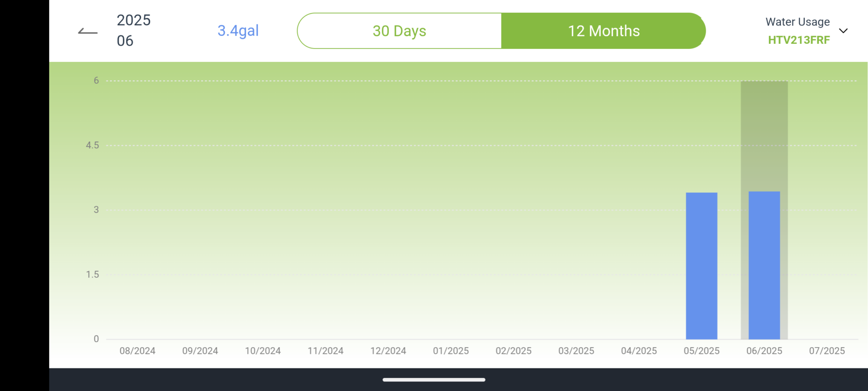
Task: Tap the back arrow icon
Action: pyautogui.click(x=88, y=31)
